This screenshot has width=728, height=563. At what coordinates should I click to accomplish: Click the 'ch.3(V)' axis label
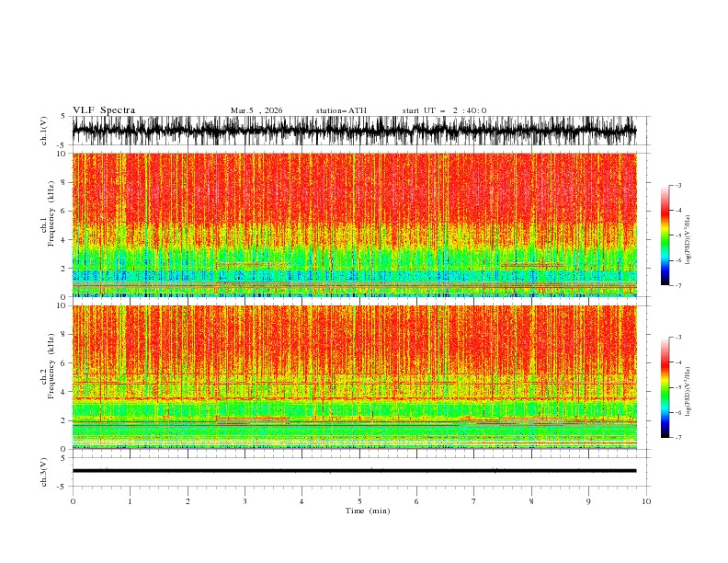point(44,472)
